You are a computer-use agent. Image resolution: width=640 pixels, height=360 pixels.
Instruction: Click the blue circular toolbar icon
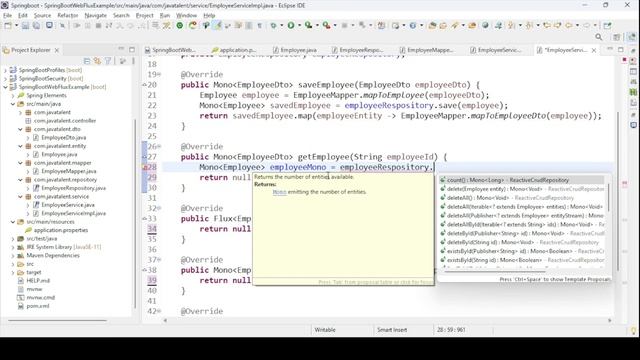click(x=413, y=25)
